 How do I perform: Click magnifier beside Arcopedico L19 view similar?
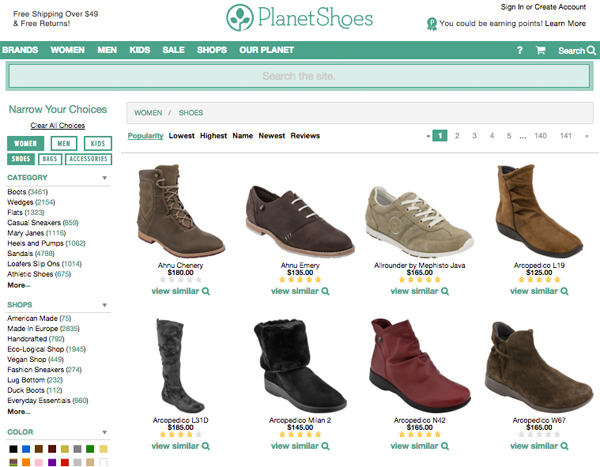click(564, 291)
